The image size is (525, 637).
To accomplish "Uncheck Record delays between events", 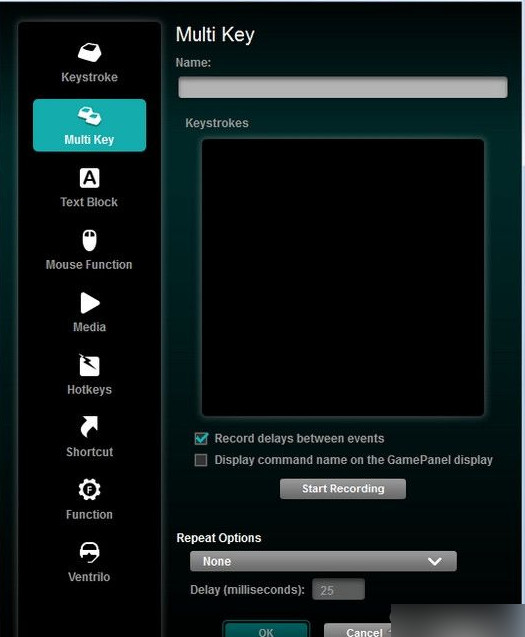I will click(201, 438).
